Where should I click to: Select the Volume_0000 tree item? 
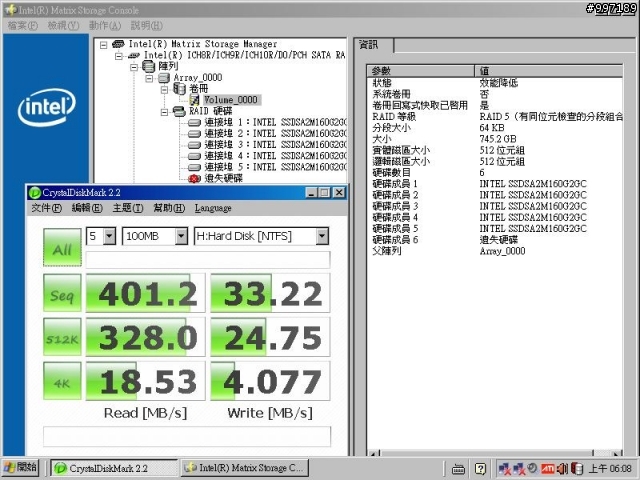coord(231,100)
